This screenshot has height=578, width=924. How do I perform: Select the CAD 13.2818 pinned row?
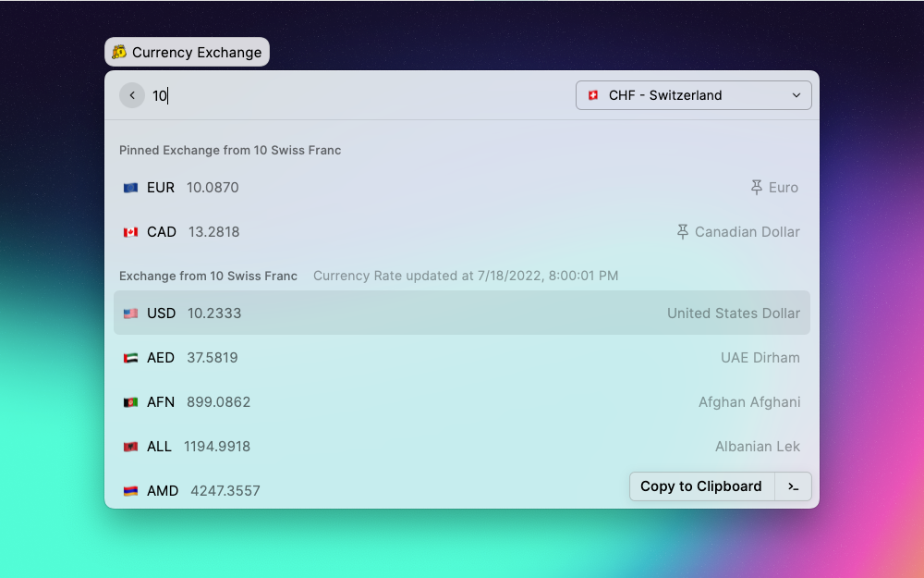[461, 232]
